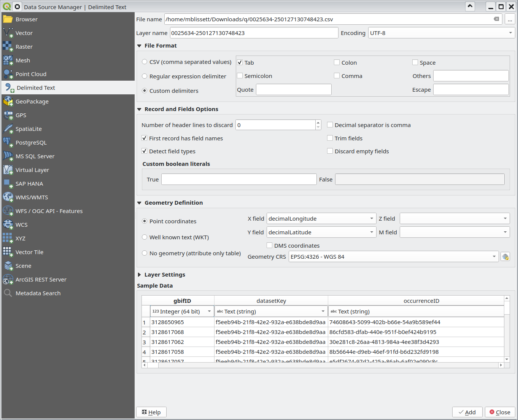Screen dimensions: 518x420
Task: Open the SpatiaLite feather icon
Action: click(x=8, y=129)
